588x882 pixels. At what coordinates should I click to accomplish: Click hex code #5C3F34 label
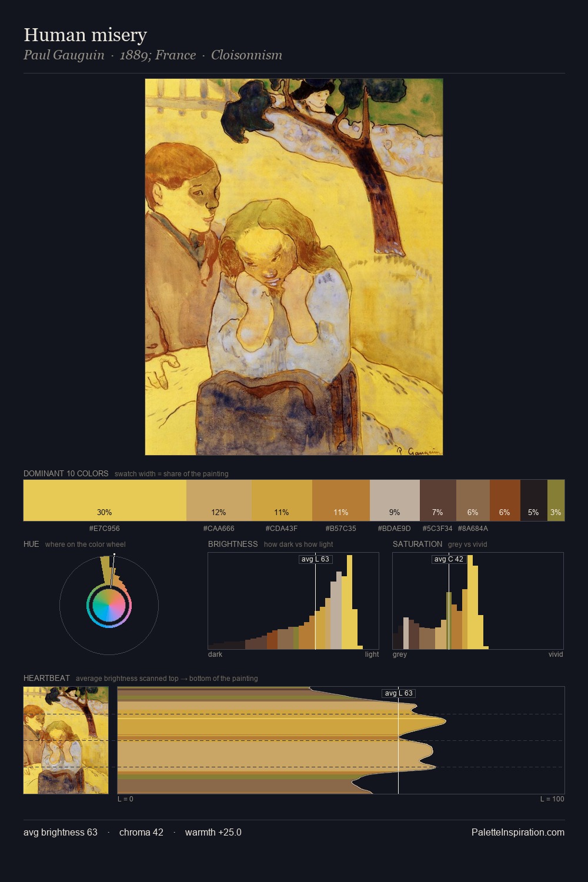pyautogui.click(x=437, y=528)
